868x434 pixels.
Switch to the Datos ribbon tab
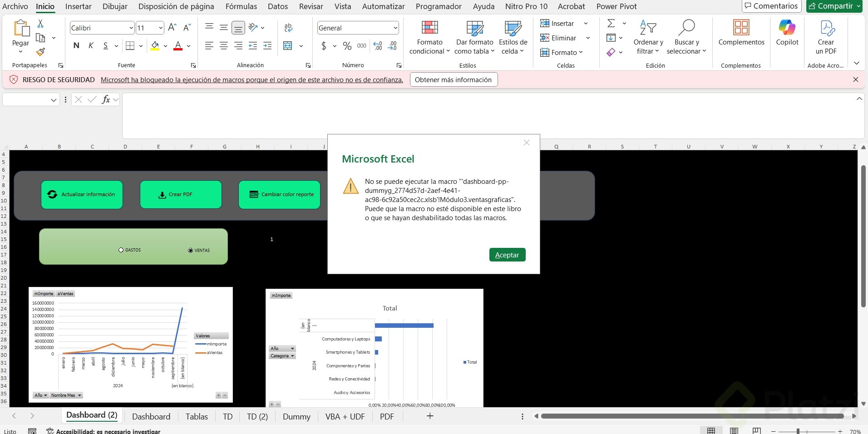tap(278, 6)
